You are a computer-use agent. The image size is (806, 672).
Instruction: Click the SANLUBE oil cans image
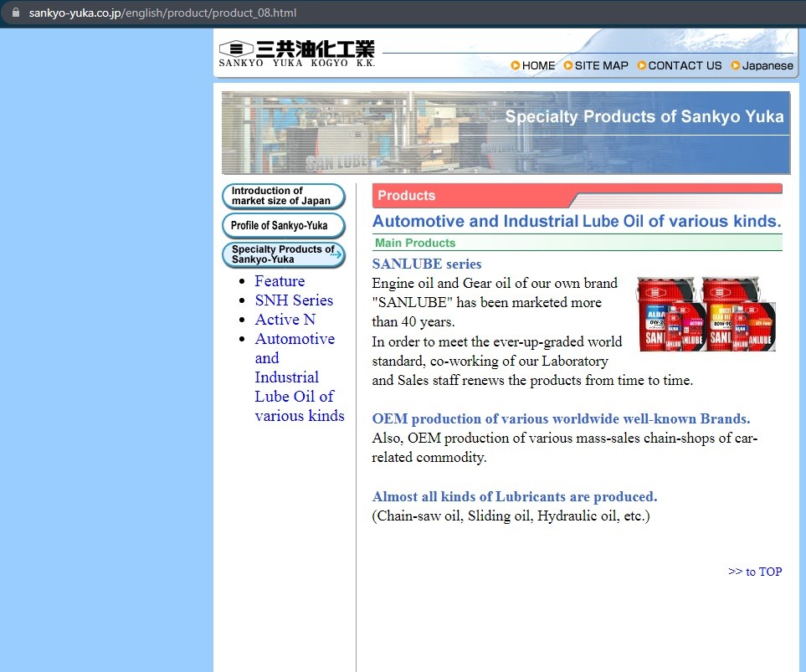(x=706, y=314)
